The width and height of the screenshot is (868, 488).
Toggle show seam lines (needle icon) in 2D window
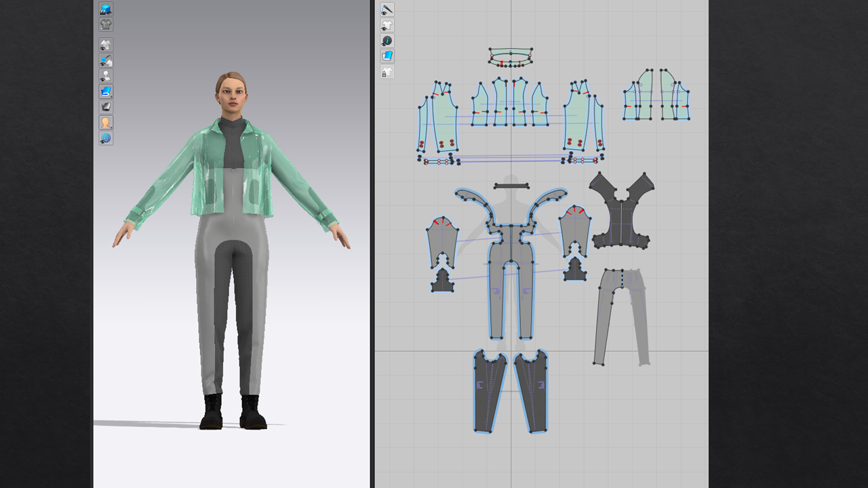coord(387,9)
